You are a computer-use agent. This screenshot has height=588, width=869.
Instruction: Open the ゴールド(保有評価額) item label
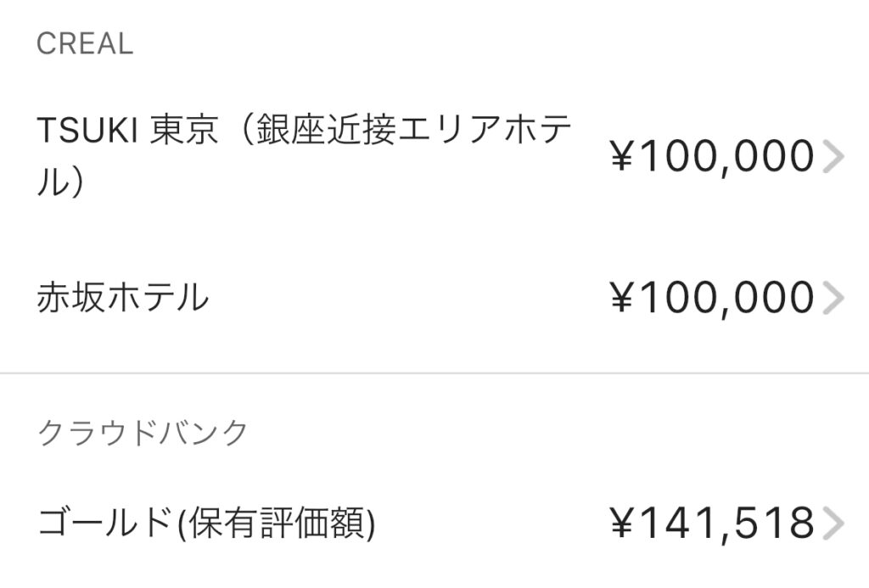pos(206,524)
